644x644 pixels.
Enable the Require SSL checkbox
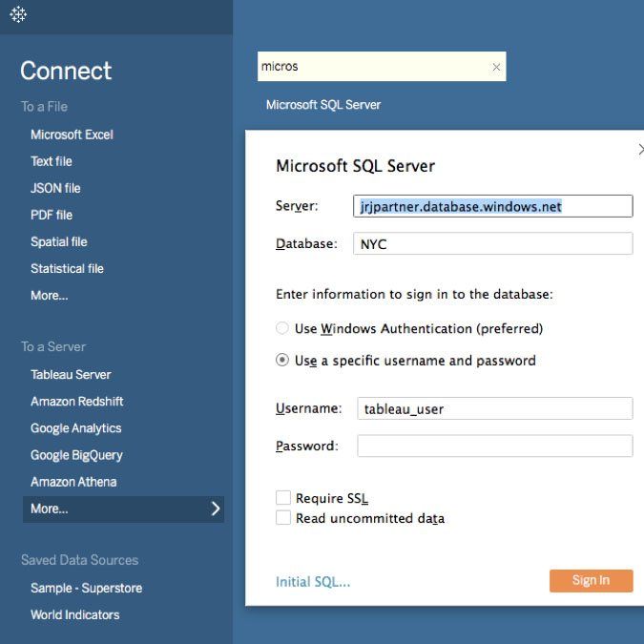click(283, 498)
